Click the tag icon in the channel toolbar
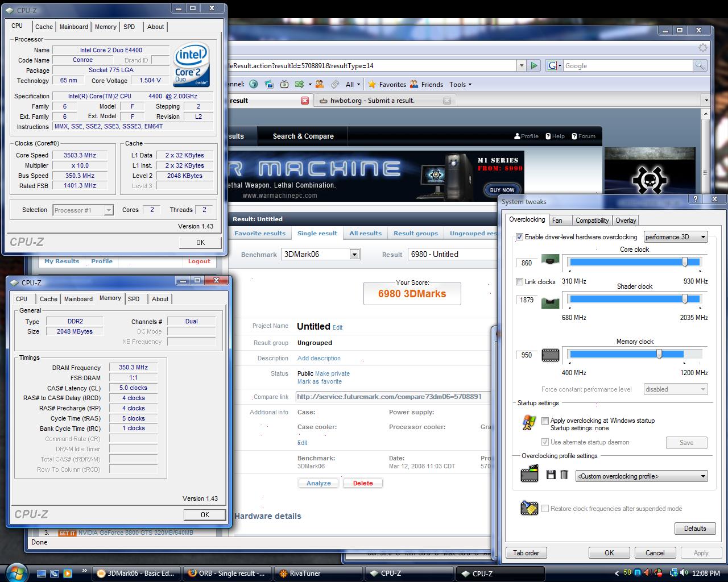The width and height of the screenshot is (728, 582). tap(335, 84)
